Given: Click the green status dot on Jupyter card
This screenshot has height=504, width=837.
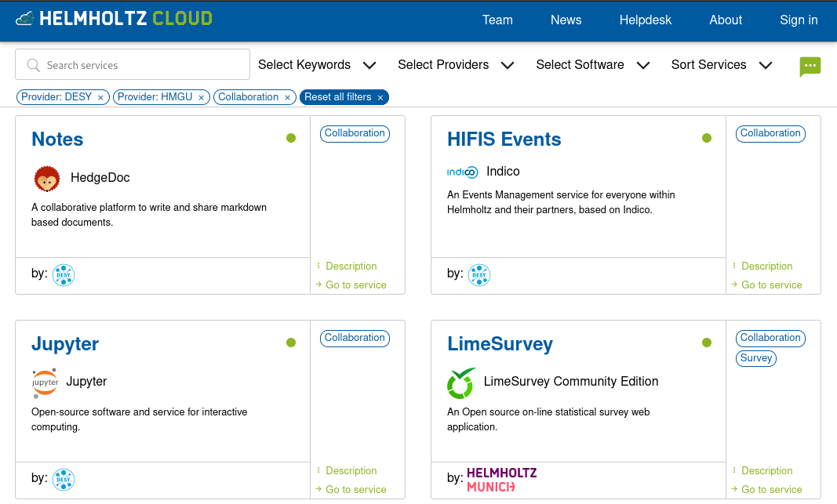Looking at the screenshot, I should click(x=291, y=343).
